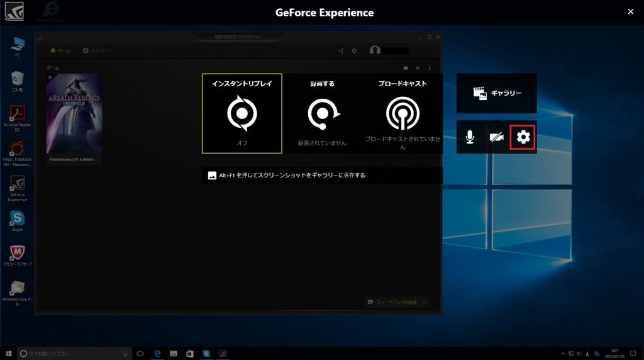Open the network tray icon

(x=571, y=354)
